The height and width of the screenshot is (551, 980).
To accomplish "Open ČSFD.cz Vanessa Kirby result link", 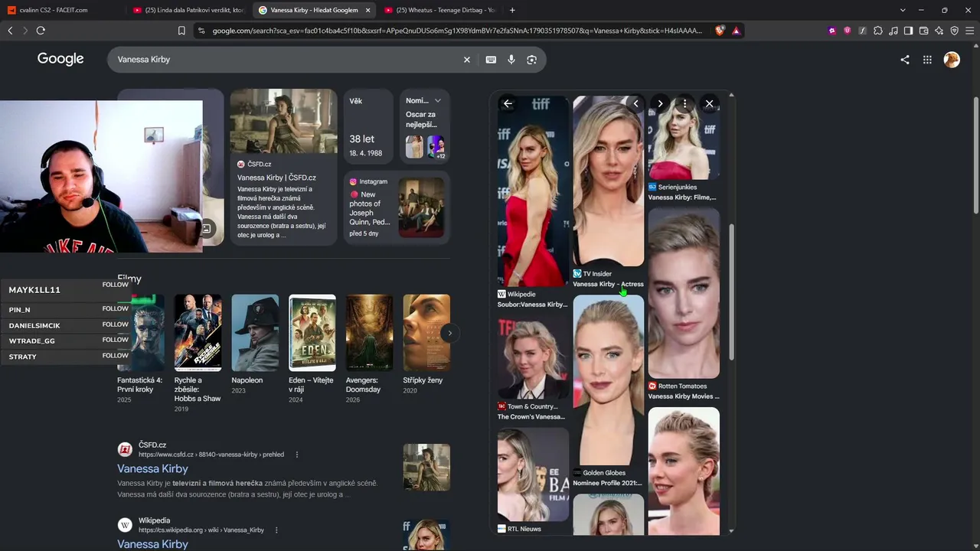I will pyautogui.click(x=152, y=468).
